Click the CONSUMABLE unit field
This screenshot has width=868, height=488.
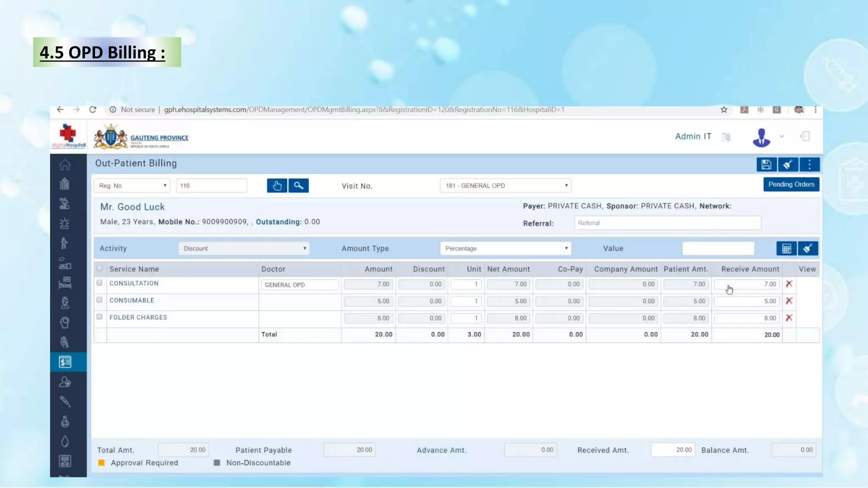tap(466, 301)
